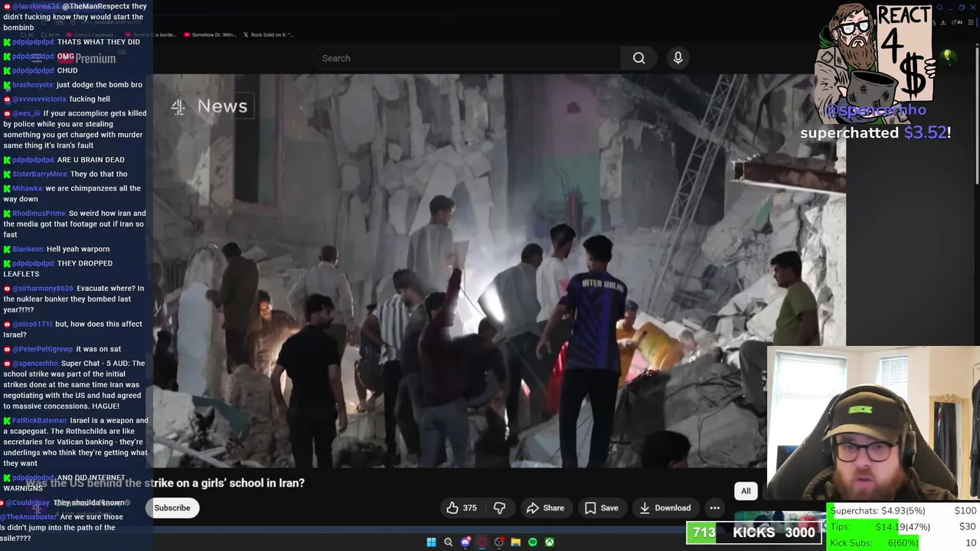
Task: Click chat username Mihawka
Action: [x=28, y=188]
